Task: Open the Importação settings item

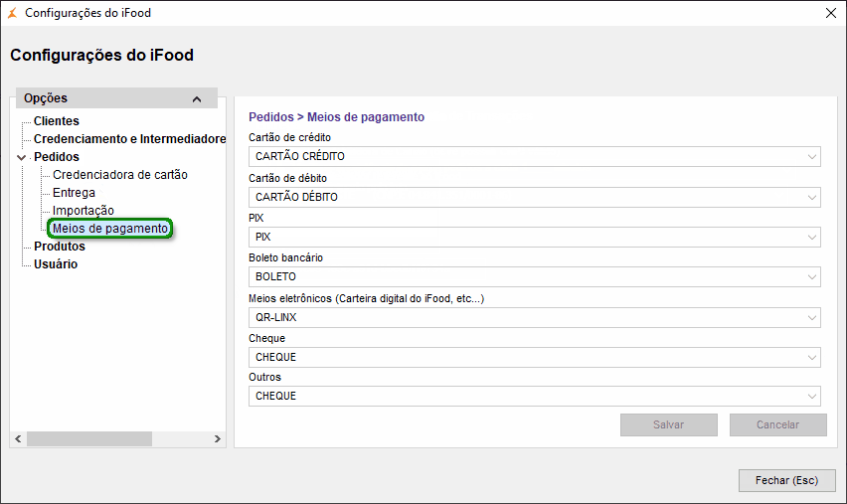Action: [84, 211]
